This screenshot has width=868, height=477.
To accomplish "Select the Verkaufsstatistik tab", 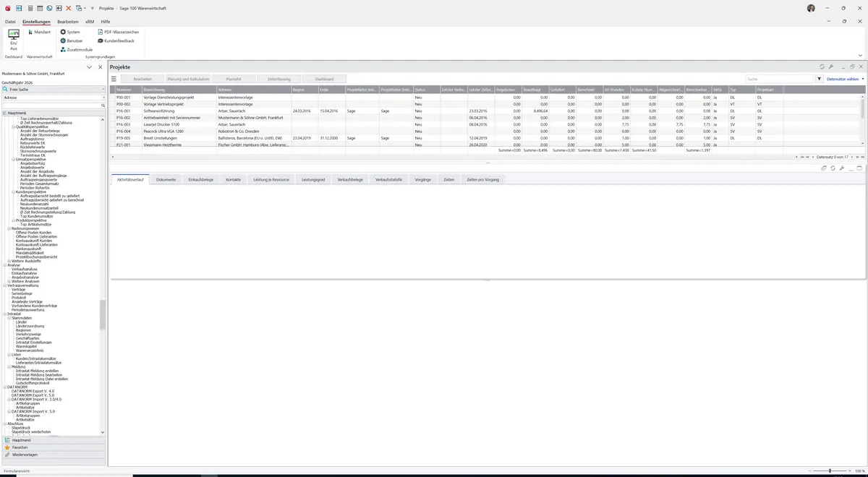I will [389, 179].
